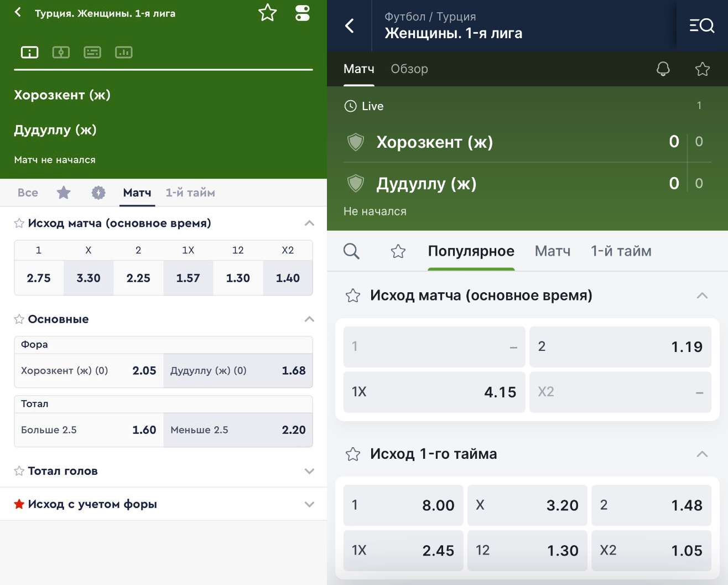This screenshot has height=585, width=728.
Task: Open the text broadcast view icon
Action: (x=92, y=53)
